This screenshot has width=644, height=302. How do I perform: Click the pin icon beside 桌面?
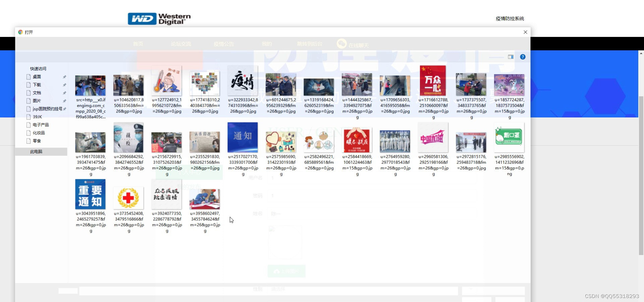point(64,77)
